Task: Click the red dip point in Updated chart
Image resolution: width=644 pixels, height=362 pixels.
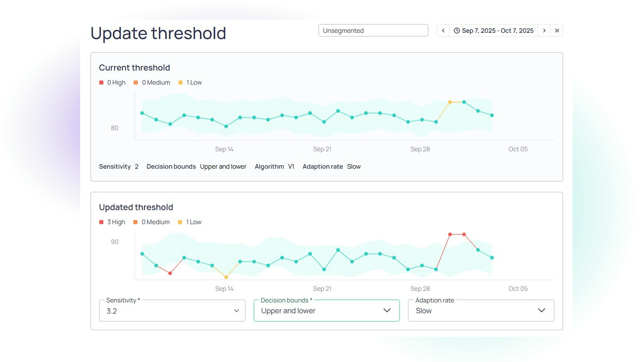Action: (170, 273)
